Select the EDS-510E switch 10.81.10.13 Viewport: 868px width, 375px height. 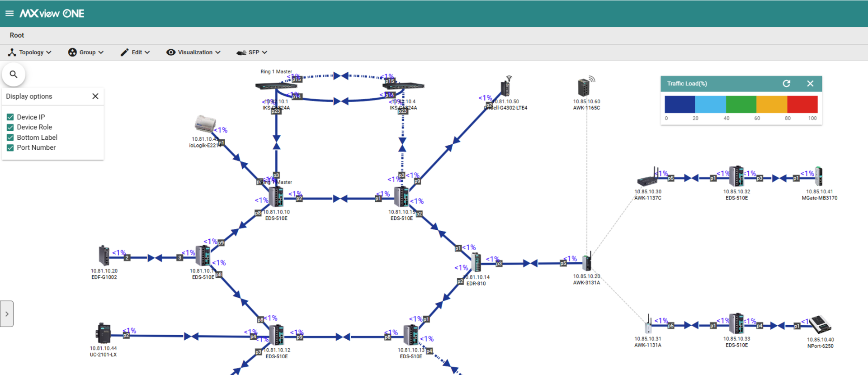point(410,335)
